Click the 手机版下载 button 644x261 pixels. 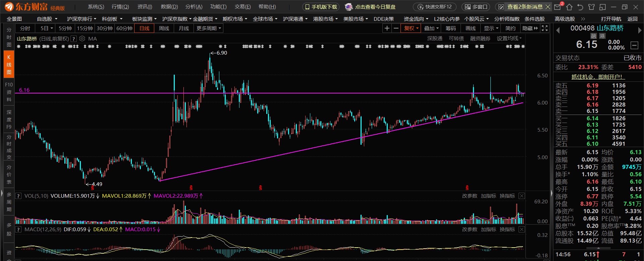321,7
